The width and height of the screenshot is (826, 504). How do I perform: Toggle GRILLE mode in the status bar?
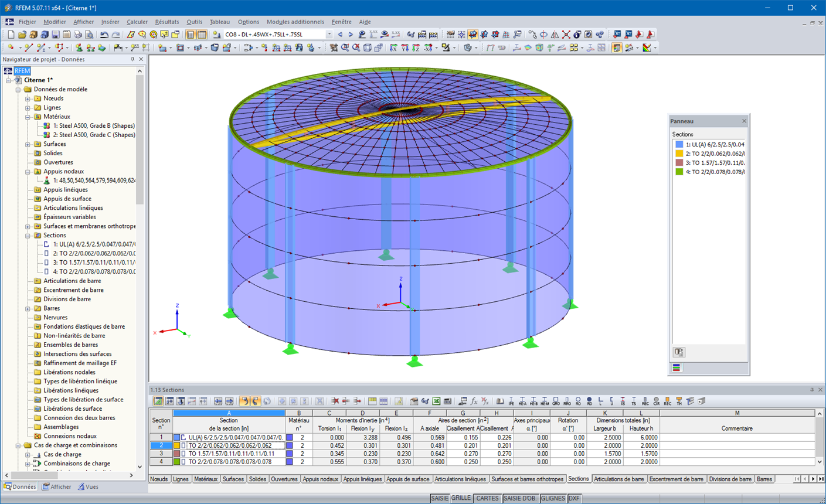tap(462, 498)
